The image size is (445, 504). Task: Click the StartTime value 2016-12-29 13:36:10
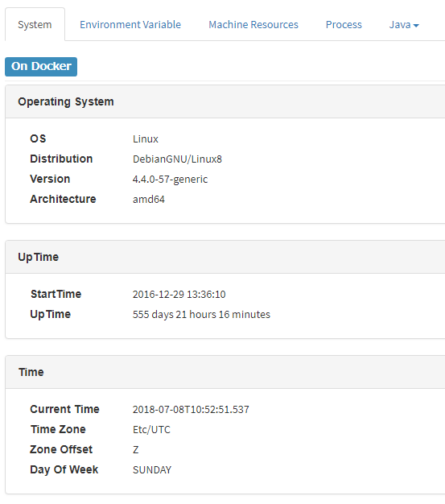coord(179,295)
